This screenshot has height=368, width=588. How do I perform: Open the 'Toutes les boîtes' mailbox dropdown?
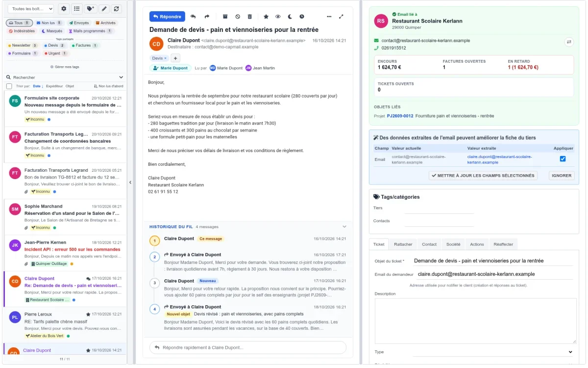coord(31,9)
